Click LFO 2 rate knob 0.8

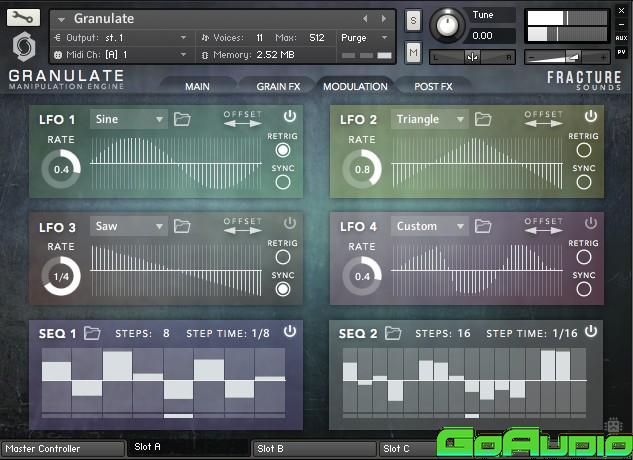[x=362, y=169]
